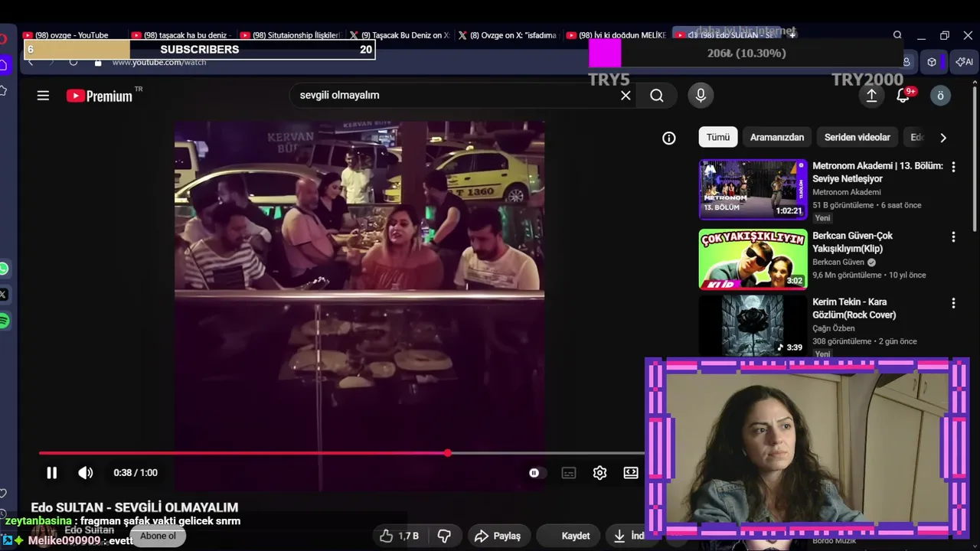Image resolution: width=980 pixels, height=551 pixels.
Task: Click the cube extensions icon in browser toolbar
Action: [932, 62]
